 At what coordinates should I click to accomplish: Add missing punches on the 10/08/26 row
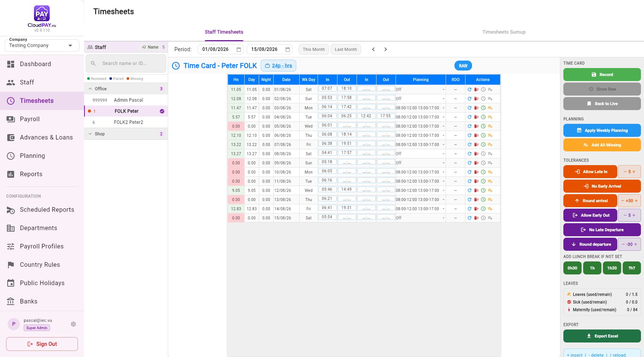[490, 172]
